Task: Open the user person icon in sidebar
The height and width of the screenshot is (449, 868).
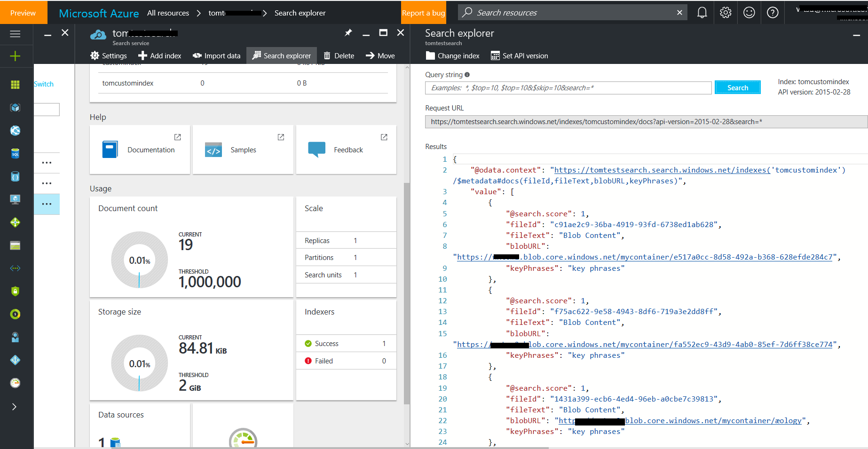Action: pyautogui.click(x=15, y=337)
